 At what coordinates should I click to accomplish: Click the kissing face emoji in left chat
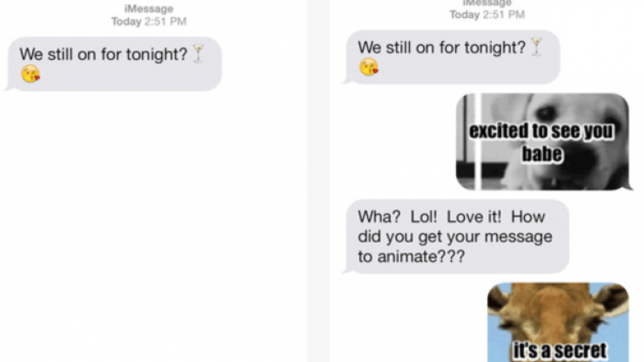point(30,74)
